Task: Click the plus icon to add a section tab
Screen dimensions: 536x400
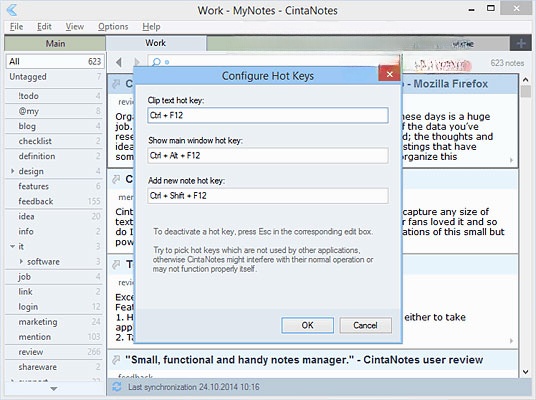Action: (521, 43)
